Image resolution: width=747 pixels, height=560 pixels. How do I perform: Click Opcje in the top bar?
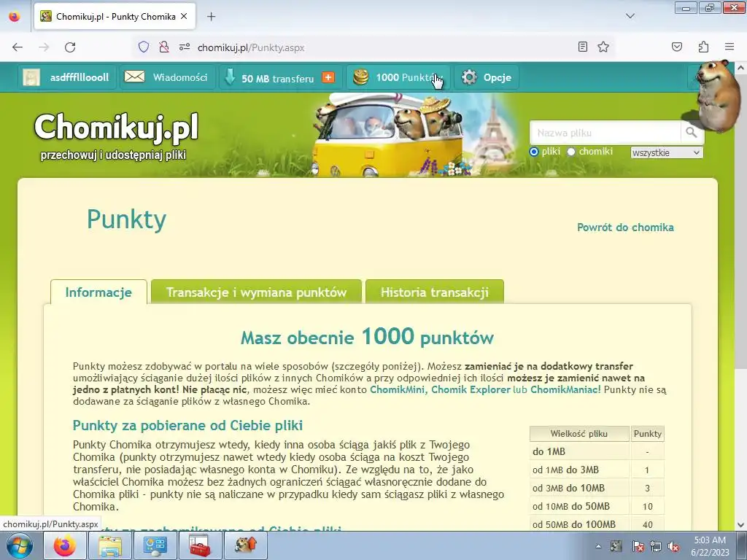click(x=498, y=77)
